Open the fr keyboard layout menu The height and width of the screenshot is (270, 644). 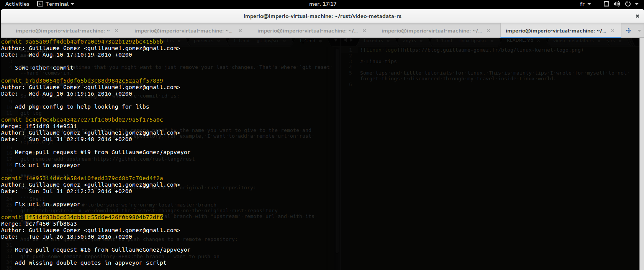[x=585, y=4]
